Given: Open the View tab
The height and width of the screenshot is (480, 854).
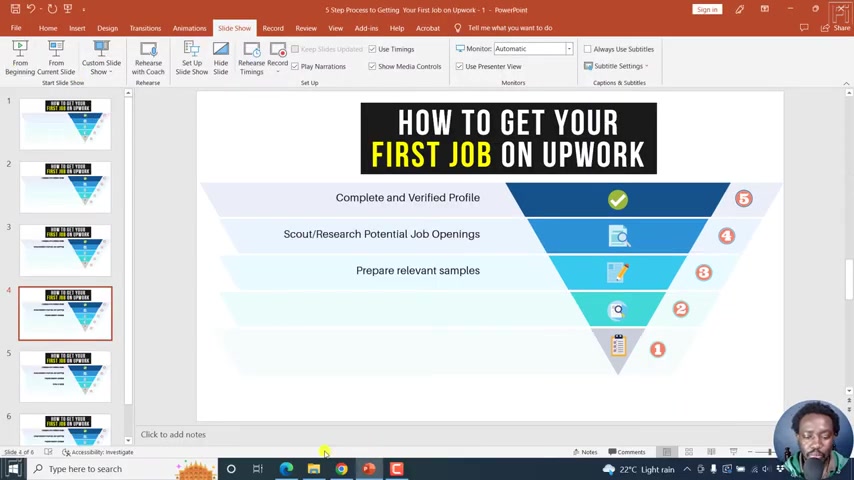Looking at the screenshot, I should tap(336, 28).
